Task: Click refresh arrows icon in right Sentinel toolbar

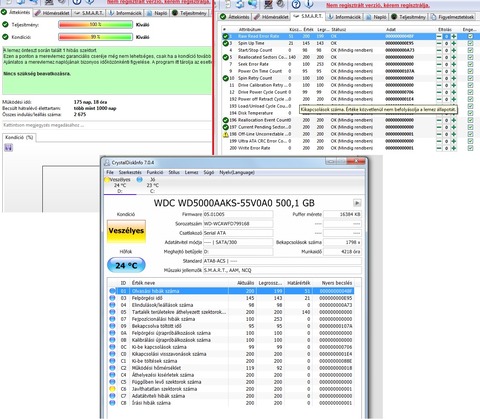Action: (240, 4)
